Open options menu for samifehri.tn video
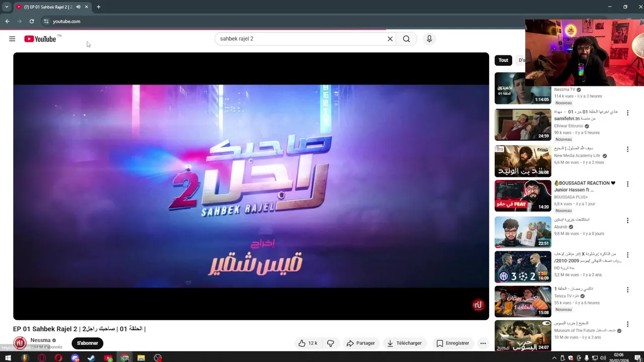This screenshot has height=362, width=644. [x=627, y=113]
